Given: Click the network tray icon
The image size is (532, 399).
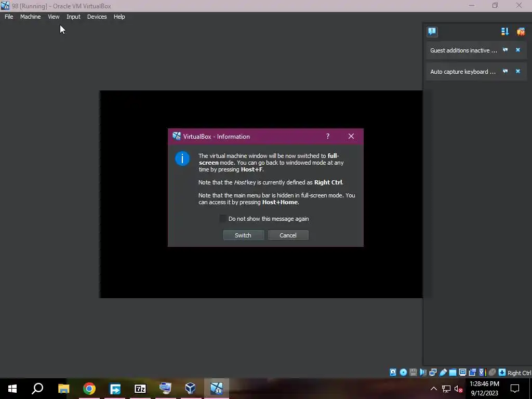Looking at the screenshot, I should [x=446, y=389].
